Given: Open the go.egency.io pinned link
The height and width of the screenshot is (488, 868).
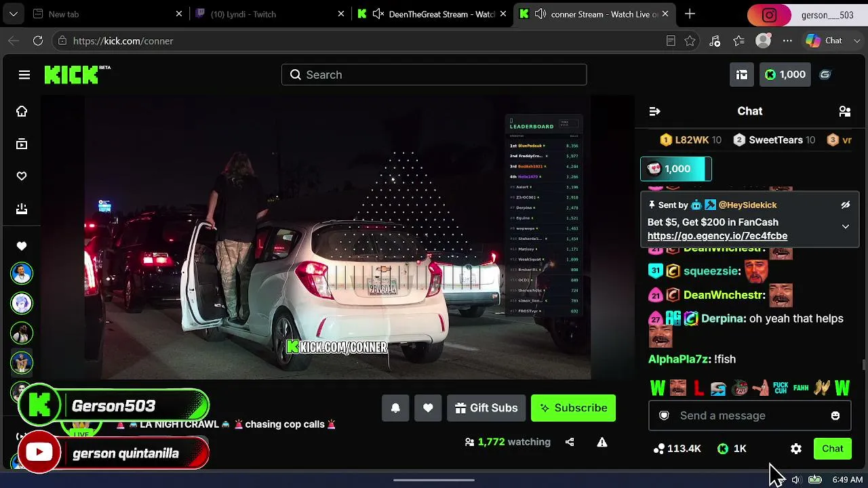Looking at the screenshot, I should pos(717,236).
